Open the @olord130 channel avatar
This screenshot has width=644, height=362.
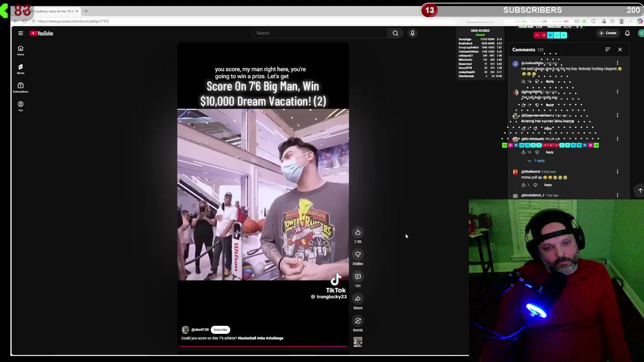coord(185,330)
